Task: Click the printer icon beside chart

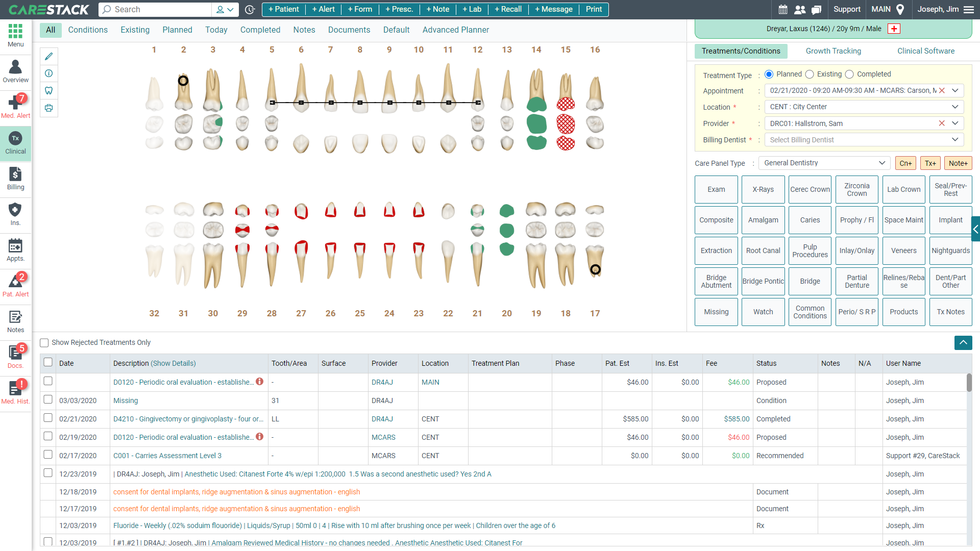Action: (x=49, y=108)
